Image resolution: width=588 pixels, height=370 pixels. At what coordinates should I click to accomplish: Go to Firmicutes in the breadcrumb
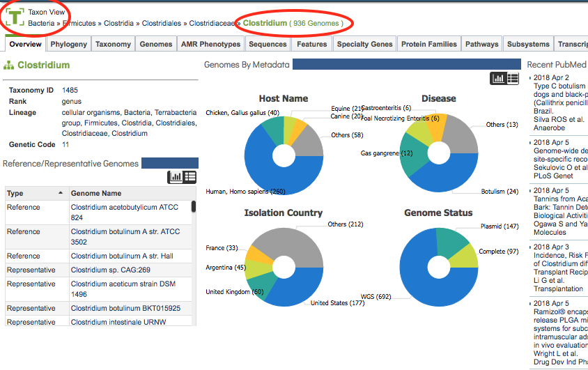[x=79, y=23]
